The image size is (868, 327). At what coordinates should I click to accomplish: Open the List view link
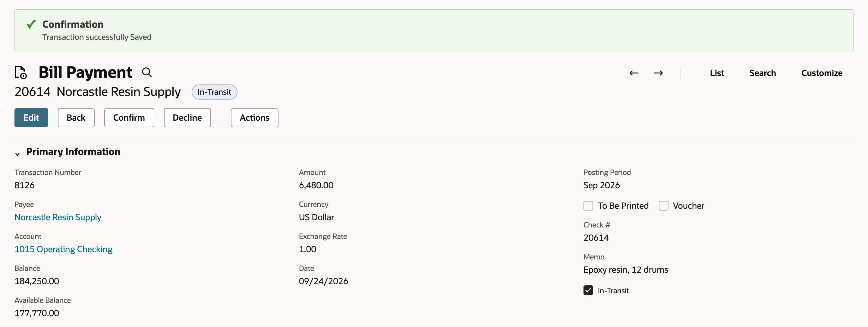(x=717, y=73)
